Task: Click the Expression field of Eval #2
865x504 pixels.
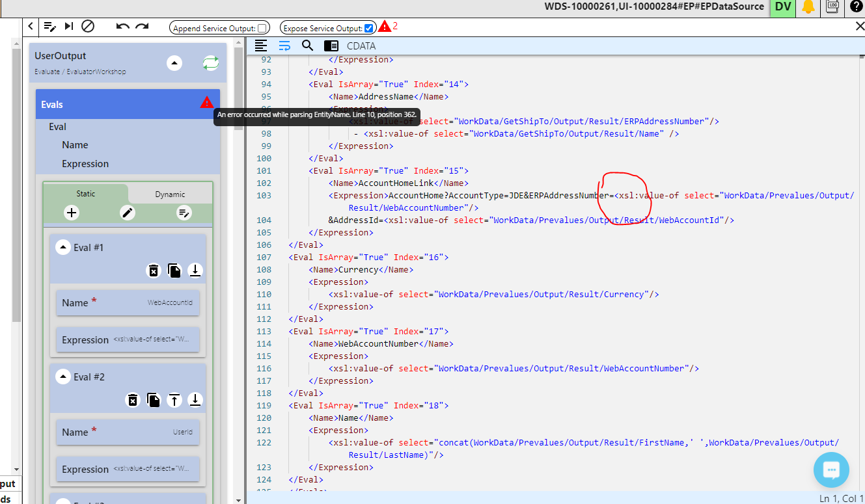Action: coord(128,470)
